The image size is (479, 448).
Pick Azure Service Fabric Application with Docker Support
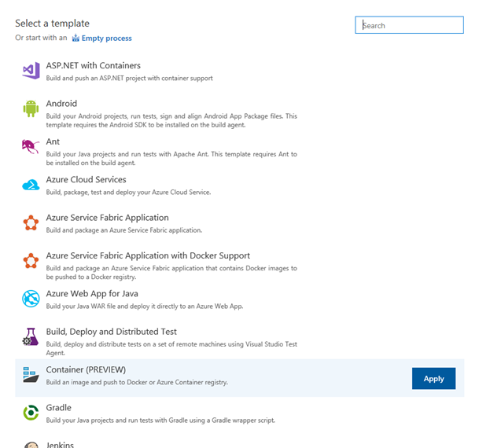(x=148, y=255)
